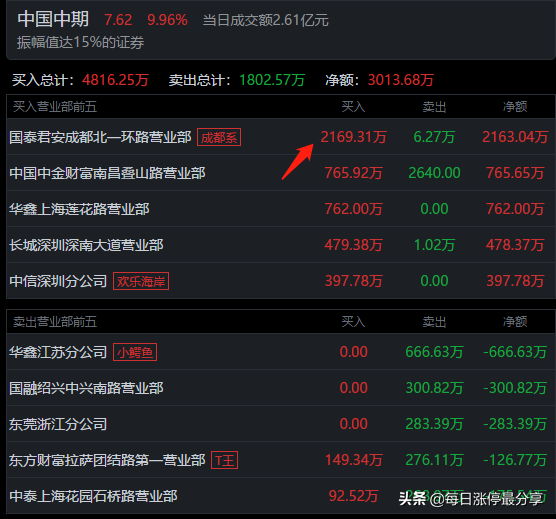Select 东莞浙江分公司 row name
The image size is (556, 519).
tap(58, 424)
